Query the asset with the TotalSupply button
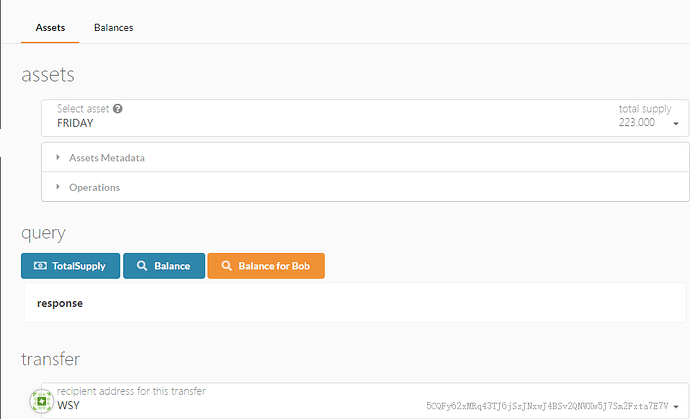The width and height of the screenshot is (690, 419). [71, 266]
